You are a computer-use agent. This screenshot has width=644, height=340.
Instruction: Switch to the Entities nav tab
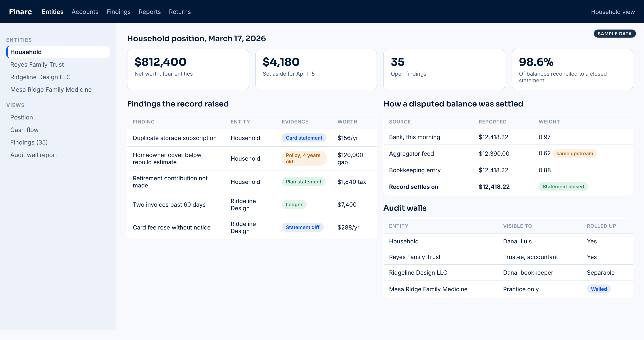pyautogui.click(x=53, y=12)
